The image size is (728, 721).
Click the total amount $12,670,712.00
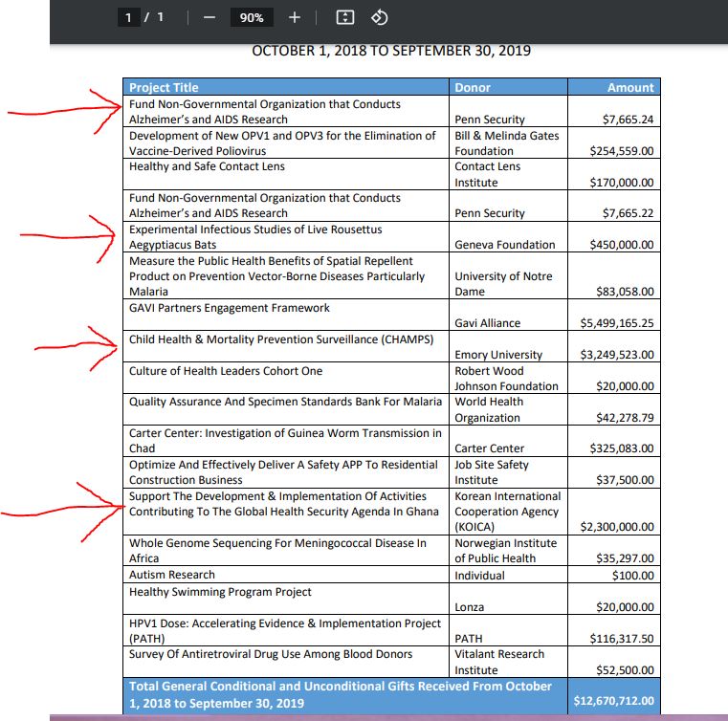click(x=613, y=701)
